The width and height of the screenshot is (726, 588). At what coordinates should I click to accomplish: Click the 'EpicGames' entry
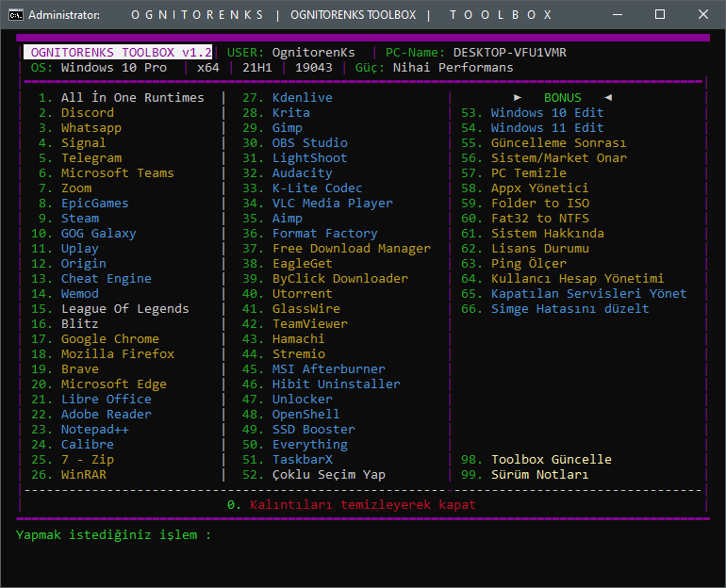[x=95, y=204]
